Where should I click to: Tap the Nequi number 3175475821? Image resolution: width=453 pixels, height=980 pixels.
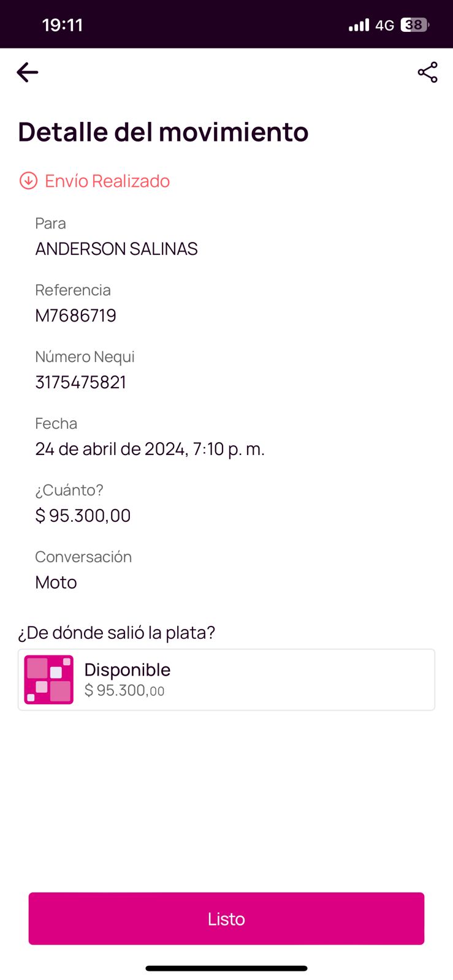81,382
